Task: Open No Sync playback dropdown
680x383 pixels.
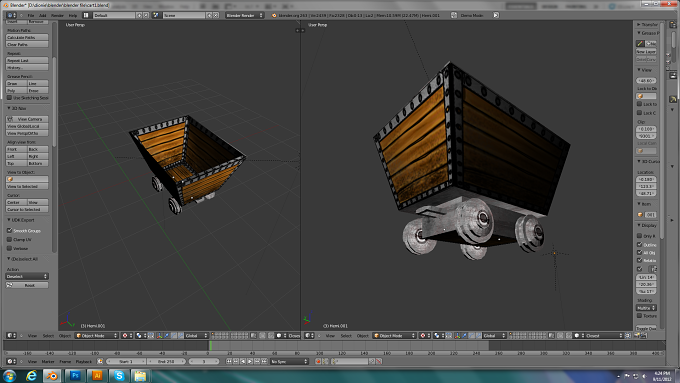Action: click(289, 361)
